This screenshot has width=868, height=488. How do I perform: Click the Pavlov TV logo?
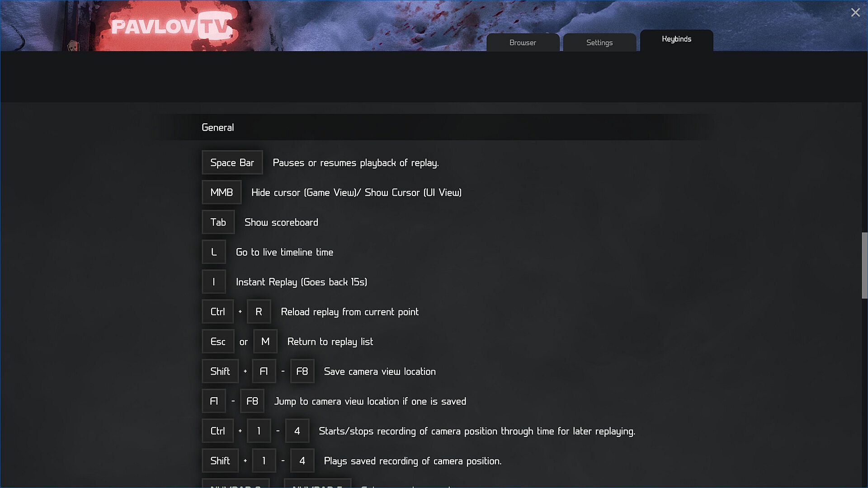[171, 26]
